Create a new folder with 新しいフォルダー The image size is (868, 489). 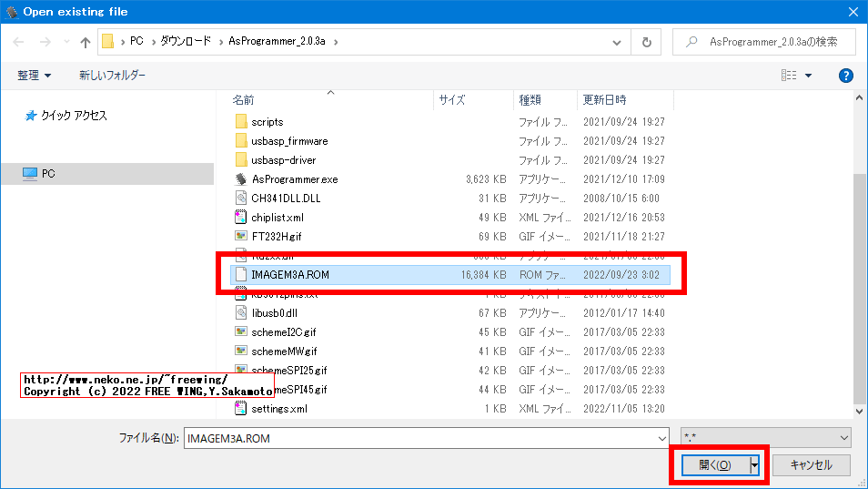(x=113, y=76)
